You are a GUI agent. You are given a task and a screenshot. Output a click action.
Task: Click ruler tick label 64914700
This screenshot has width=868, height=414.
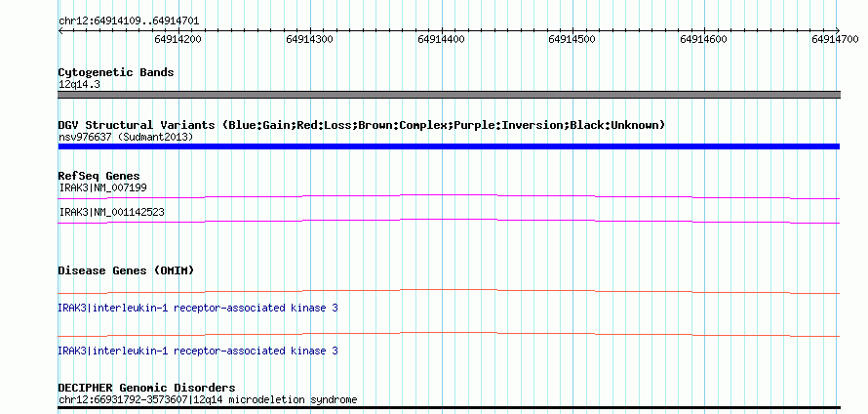(836, 39)
